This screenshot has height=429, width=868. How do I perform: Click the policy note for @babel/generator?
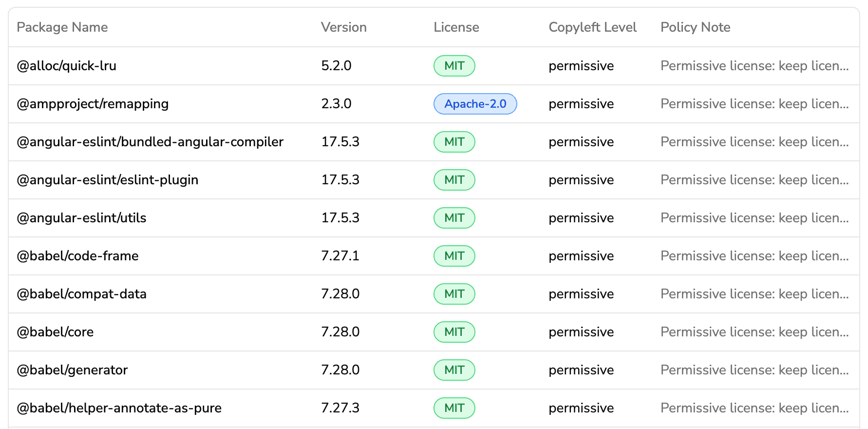[755, 370]
